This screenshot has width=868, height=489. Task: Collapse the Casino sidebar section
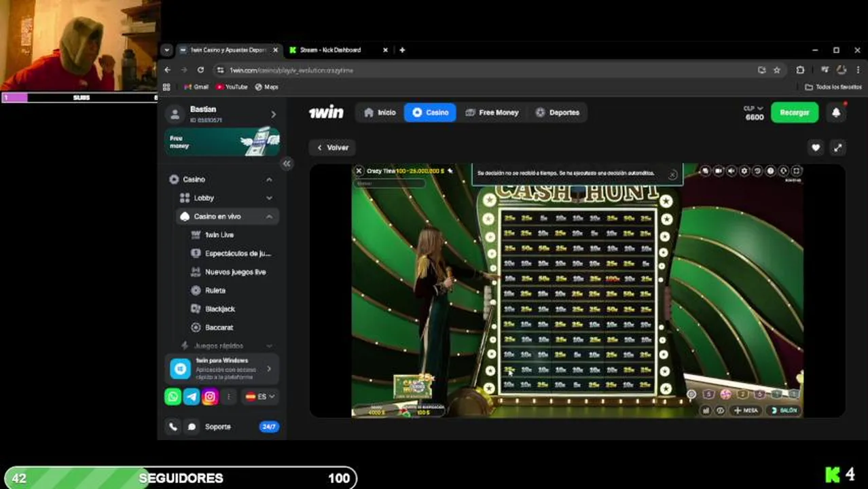[269, 179]
